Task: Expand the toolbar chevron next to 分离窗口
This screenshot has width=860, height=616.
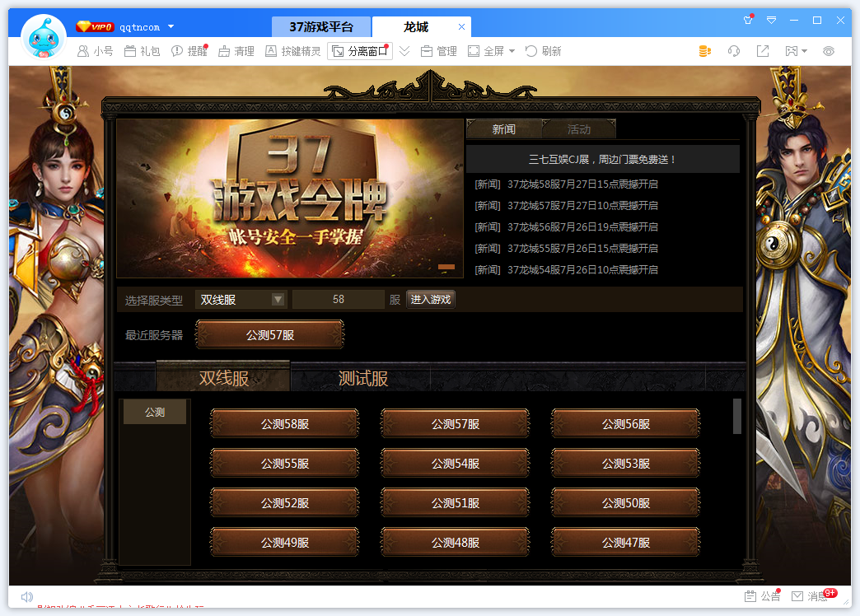Action: tap(404, 51)
